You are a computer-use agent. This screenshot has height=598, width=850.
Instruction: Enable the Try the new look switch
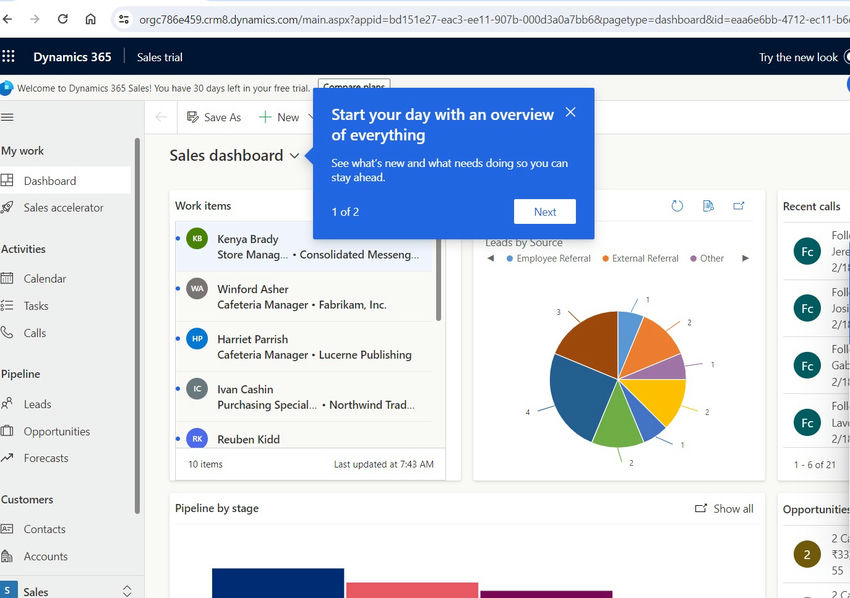(846, 57)
